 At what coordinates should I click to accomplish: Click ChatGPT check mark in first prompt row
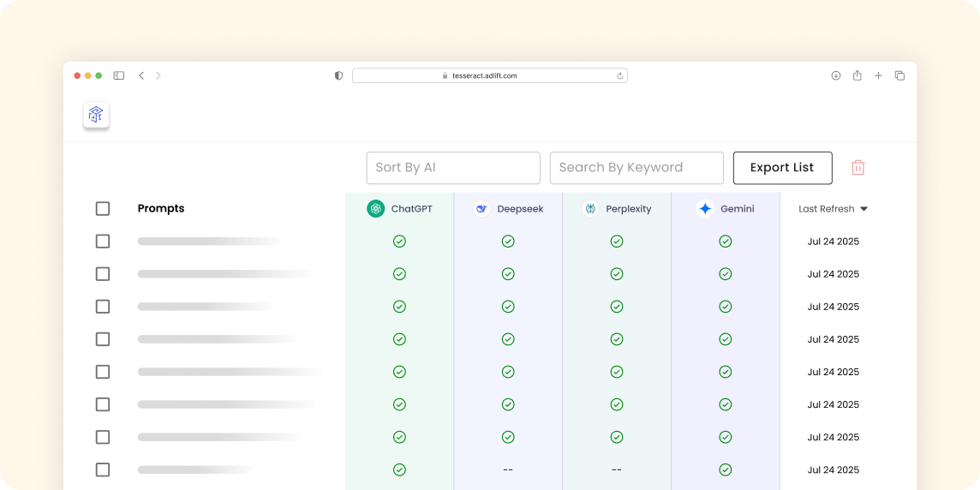tap(399, 242)
